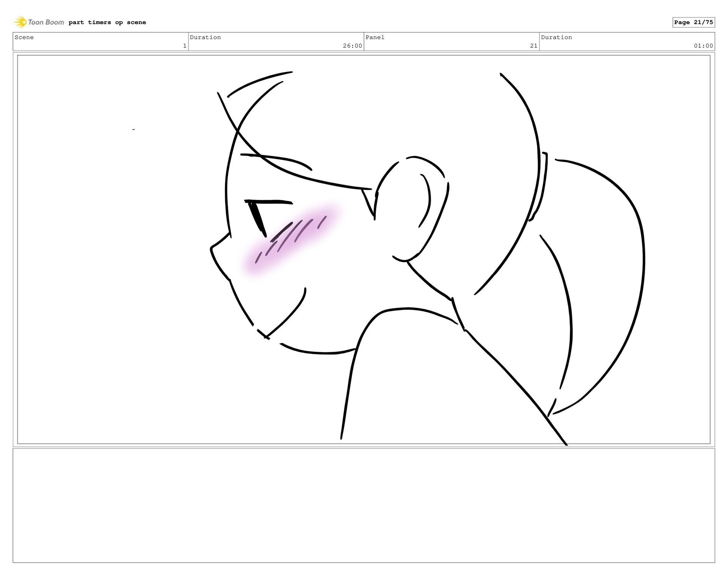Click the 'Panel' header label

click(375, 37)
